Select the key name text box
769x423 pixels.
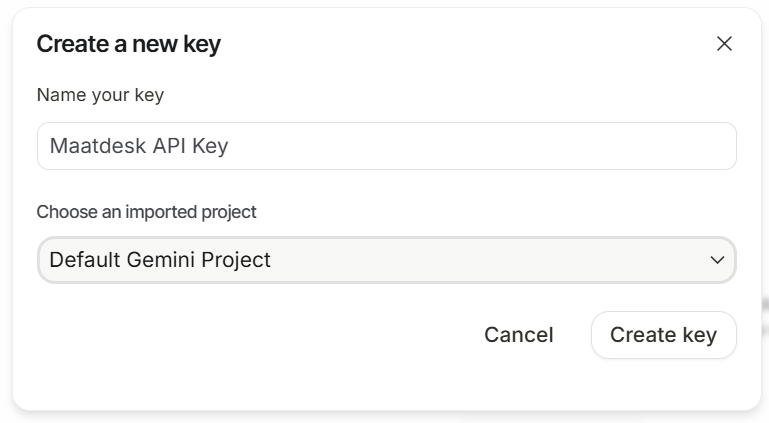tap(386, 146)
